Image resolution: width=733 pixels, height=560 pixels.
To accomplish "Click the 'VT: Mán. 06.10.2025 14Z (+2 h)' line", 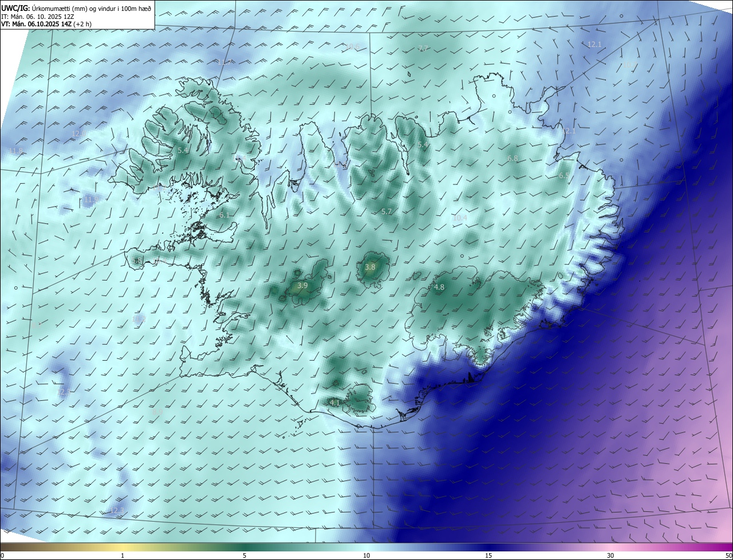I will 46,24.
